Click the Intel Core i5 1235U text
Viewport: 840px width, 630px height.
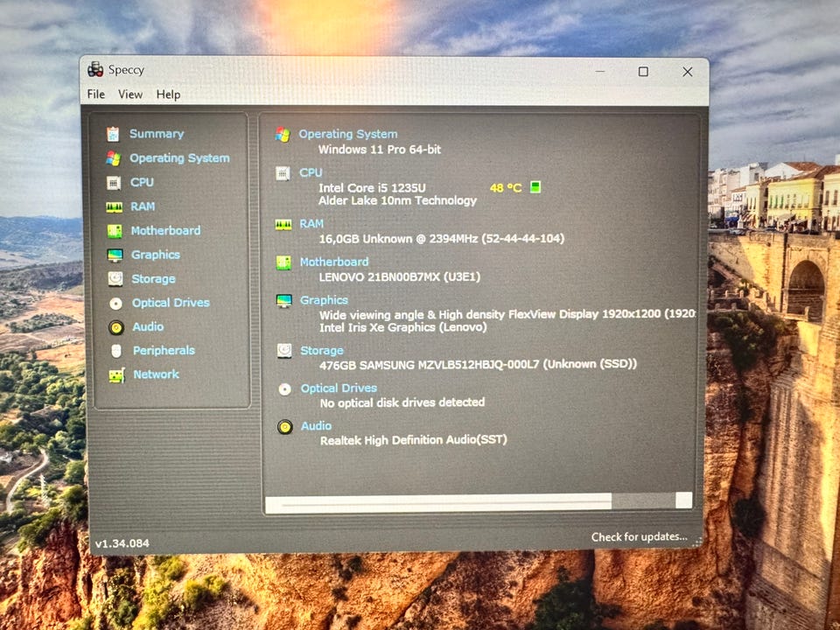[372, 188]
